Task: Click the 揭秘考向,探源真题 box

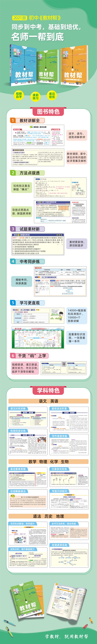Action: 21,282
